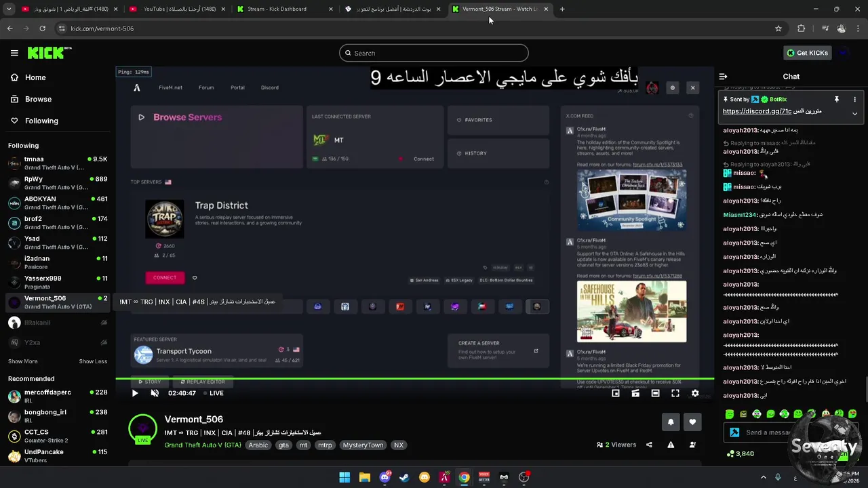Screen dimensions: 868x488
Task: Toggle stream notifications with the bell
Action: (671, 422)
